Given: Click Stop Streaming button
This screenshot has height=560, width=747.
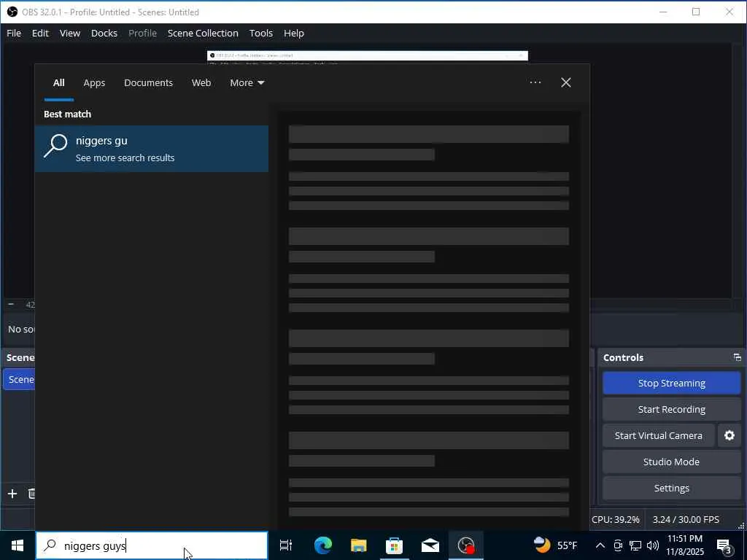Looking at the screenshot, I should pyautogui.click(x=671, y=384).
